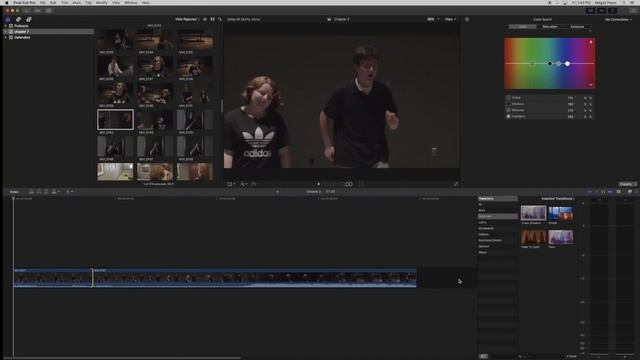
Task: Select the white Highlights color puck
Action: 567,64
